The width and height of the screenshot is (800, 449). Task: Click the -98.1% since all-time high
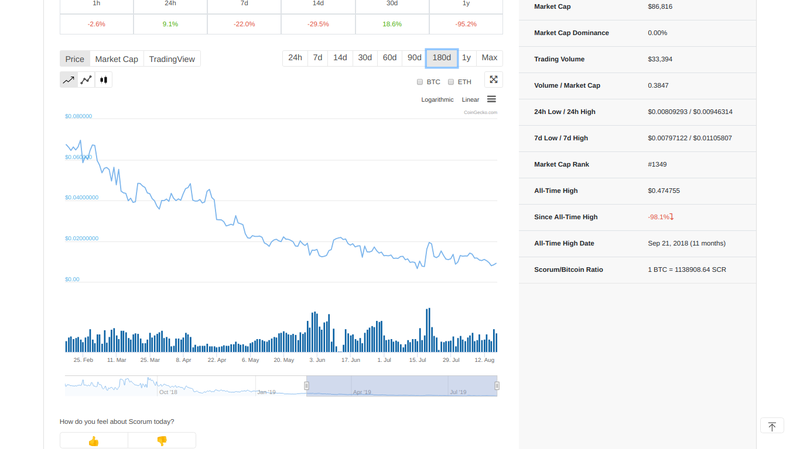[661, 217]
